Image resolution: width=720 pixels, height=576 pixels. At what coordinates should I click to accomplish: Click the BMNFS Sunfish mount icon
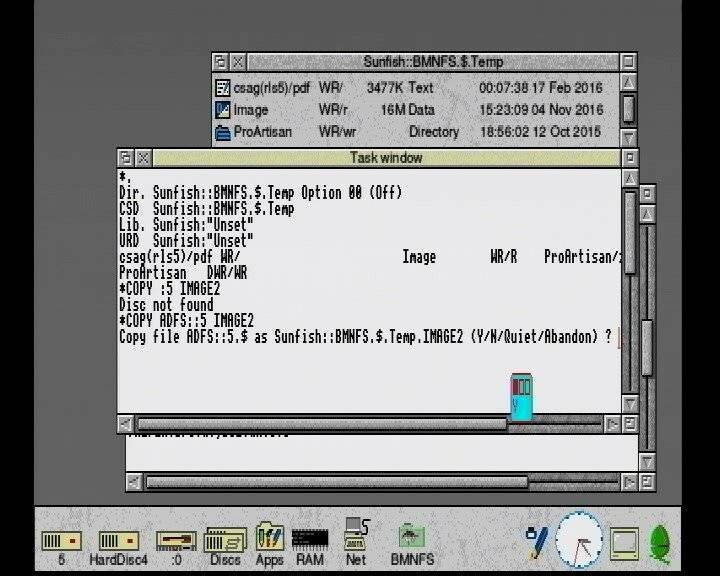411,537
